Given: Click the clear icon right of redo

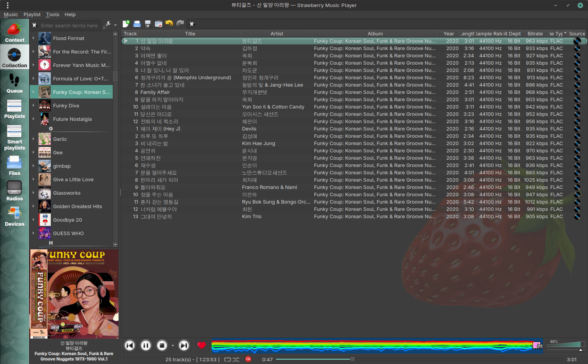Looking at the screenshot, I should 192,24.
